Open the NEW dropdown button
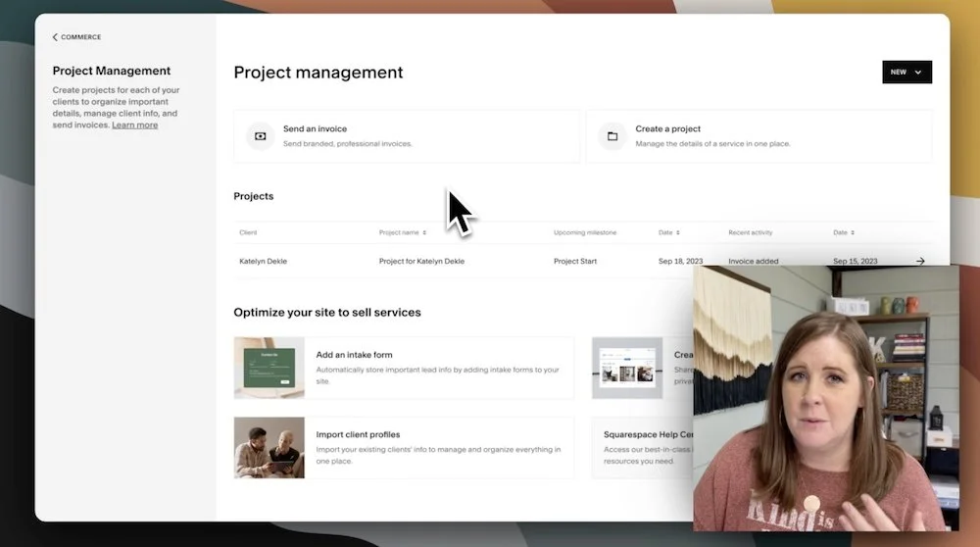 click(906, 72)
